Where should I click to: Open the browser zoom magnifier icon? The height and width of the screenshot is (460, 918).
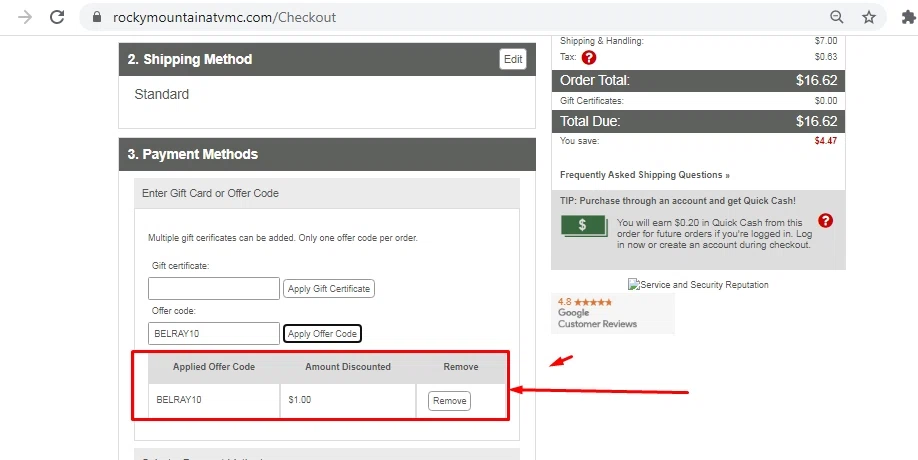[x=837, y=17]
